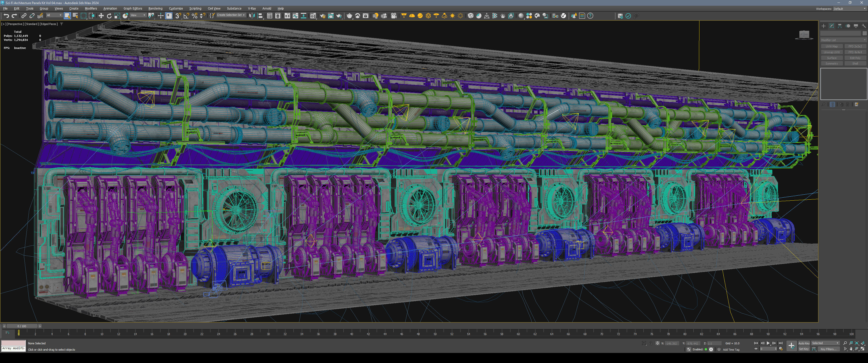Open the Hierarchy command panel tab

(x=840, y=26)
